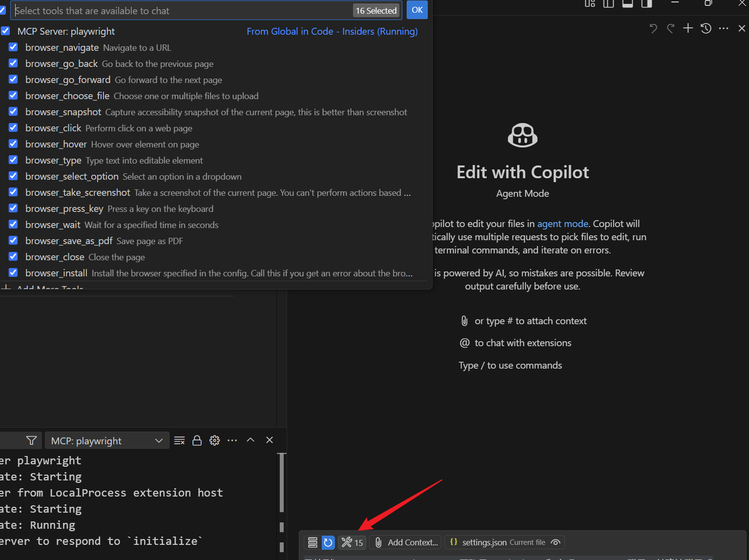Image resolution: width=749 pixels, height=560 pixels.
Task: Click 'From Global in Code - Insiders (Running)' text
Action: tap(332, 31)
